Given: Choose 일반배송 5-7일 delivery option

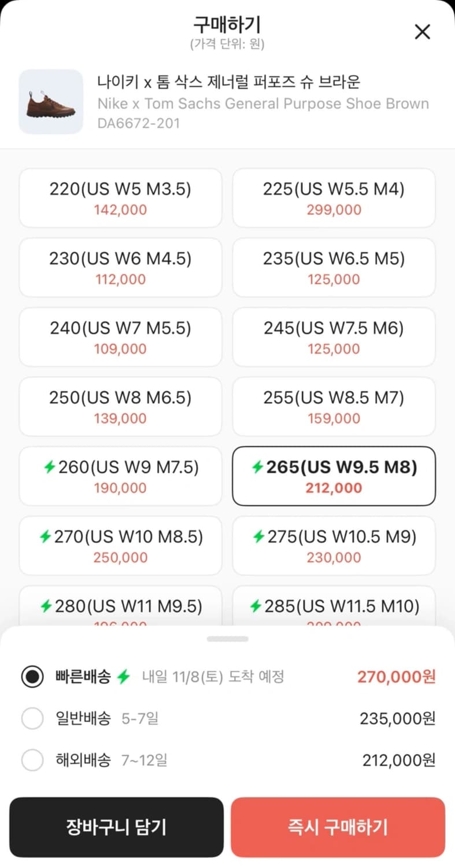Looking at the screenshot, I should (x=32, y=719).
